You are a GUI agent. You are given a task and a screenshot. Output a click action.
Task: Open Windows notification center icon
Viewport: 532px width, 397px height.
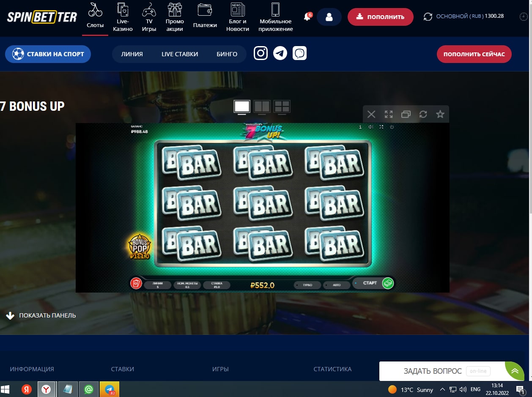[520, 389]
